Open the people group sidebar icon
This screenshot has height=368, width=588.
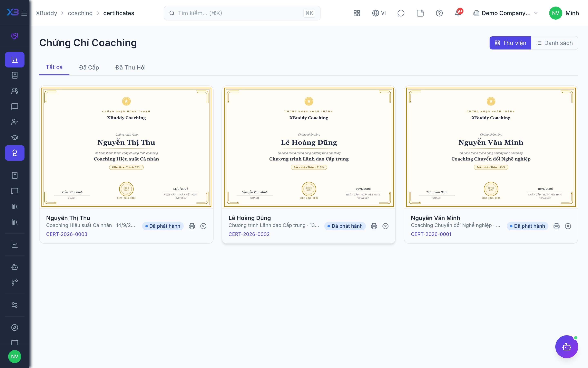[x=14, y=91]
